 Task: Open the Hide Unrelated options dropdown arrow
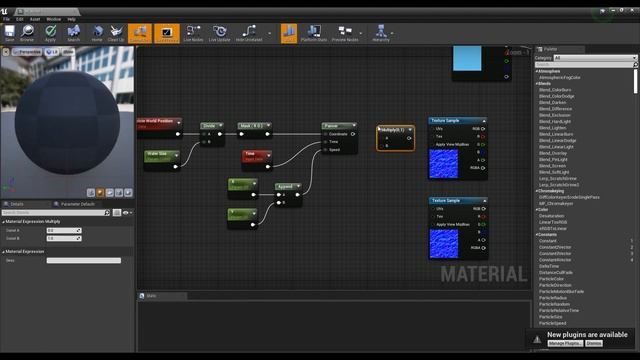[x=269, y=33]
